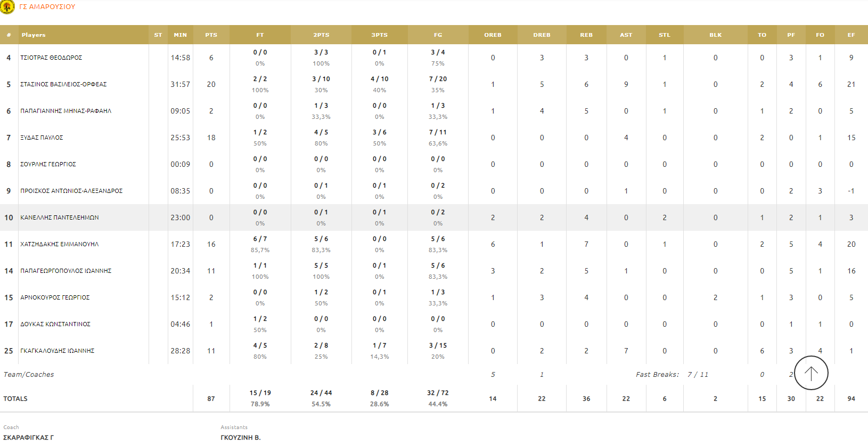Sort by the STL column header
The height and width of the screenshot is (444, 868).
[664, 35]
